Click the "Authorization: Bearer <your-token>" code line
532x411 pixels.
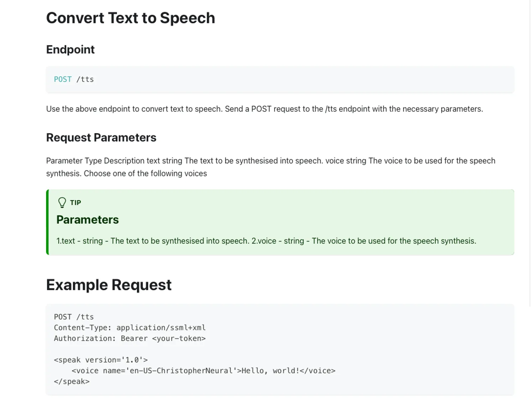(x=130, y=339)
